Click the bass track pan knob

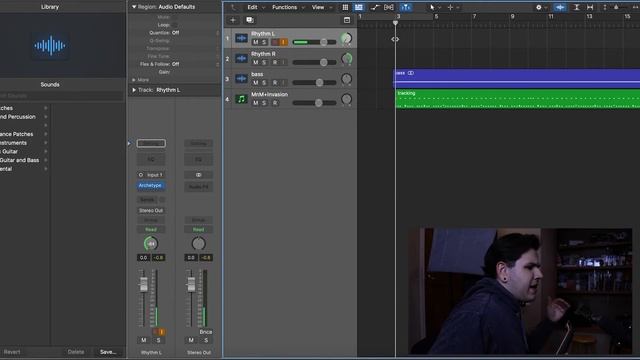coord(346,79)
